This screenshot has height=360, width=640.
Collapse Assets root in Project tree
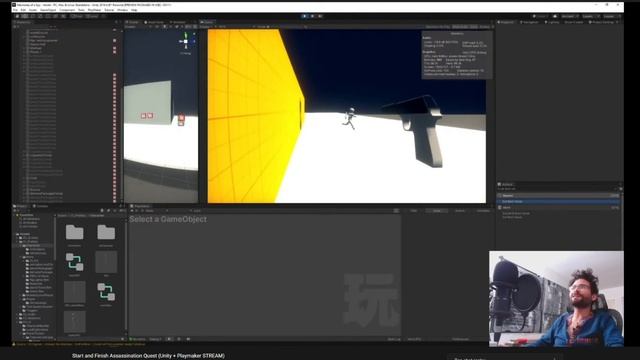click(x=17, y=234)
